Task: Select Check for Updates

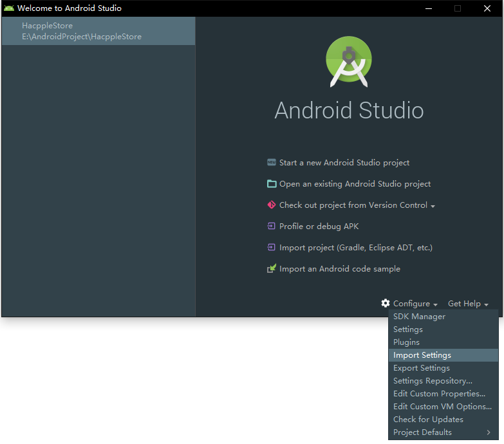Action: pos(443,420)
